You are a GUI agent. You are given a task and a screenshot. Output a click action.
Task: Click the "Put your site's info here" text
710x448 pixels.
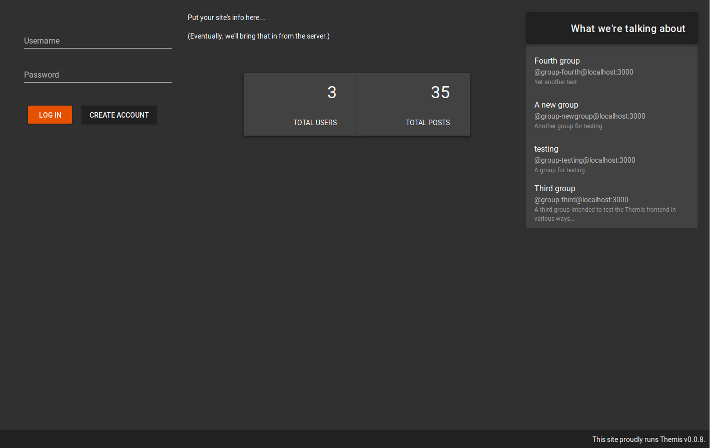pos(226,18)
